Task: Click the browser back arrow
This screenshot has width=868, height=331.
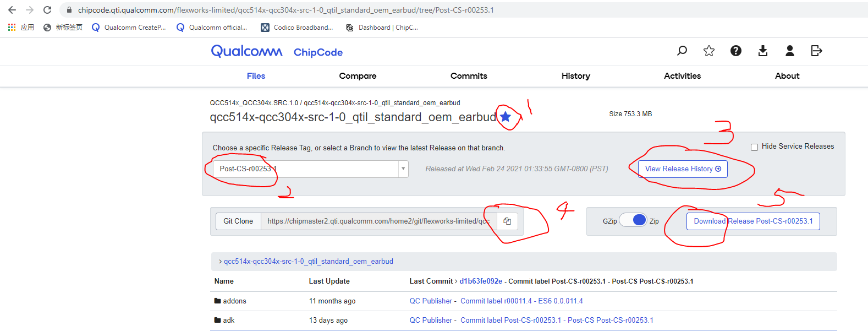Action: coord(12,10)
